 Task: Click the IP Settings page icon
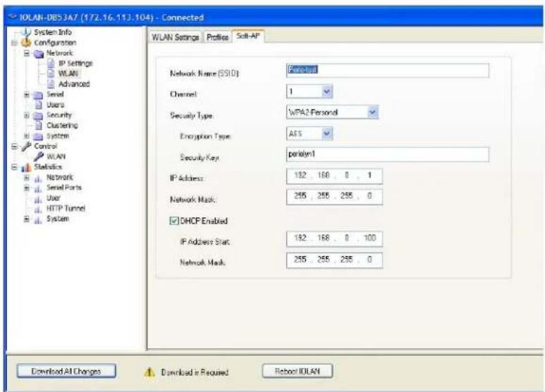51,63
